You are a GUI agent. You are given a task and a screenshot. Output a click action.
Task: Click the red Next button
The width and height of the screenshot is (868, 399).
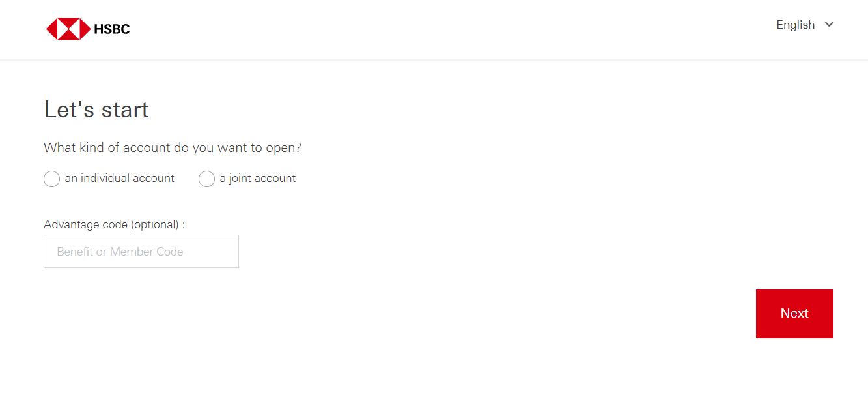click(794, 314)
